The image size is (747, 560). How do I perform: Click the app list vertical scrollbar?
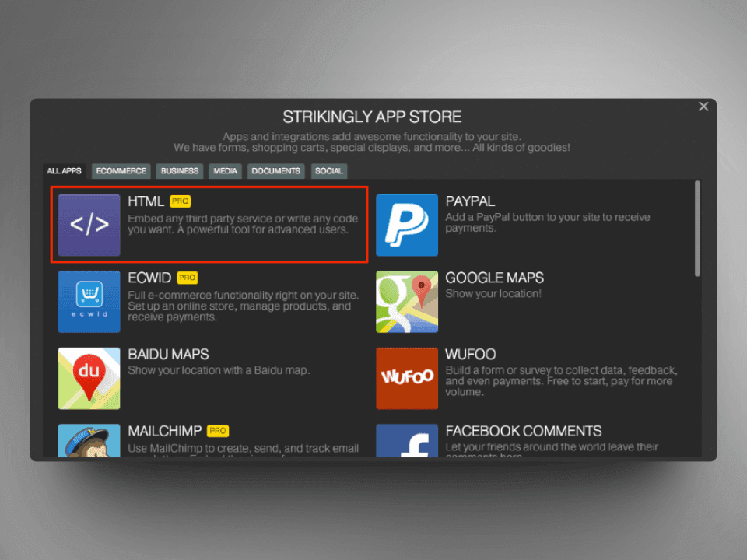tap(697, 228)
